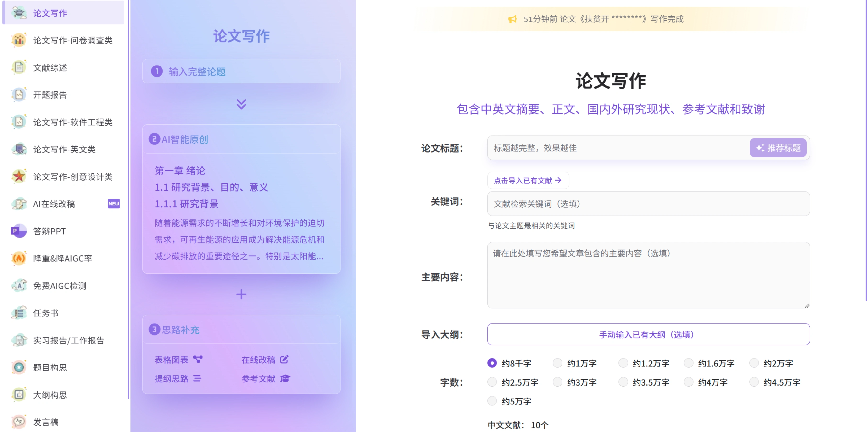Image resolution: width=868 pixels, height=432 pixels.
Task: Open the 开题报告 tool
Action: pos(50,95)
